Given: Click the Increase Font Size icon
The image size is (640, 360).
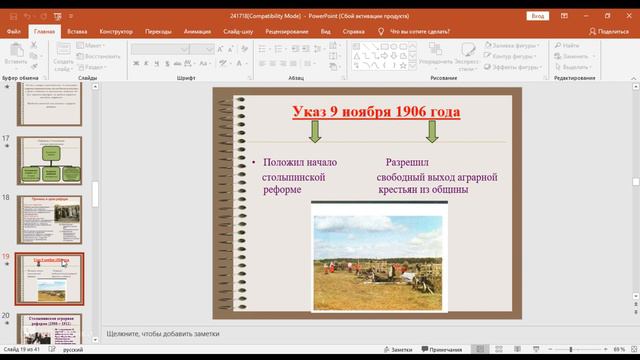Looking at the screenshot, I should [220, 49].
